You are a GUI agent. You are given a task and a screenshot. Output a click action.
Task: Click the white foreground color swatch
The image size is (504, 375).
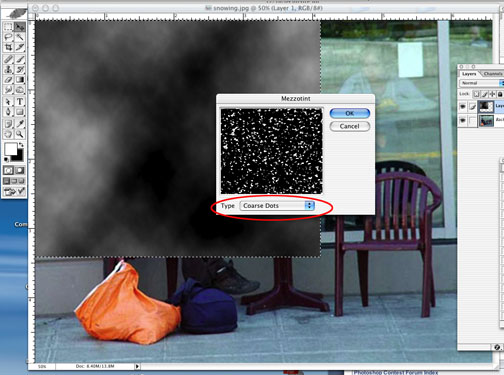[x=10, y=149]
